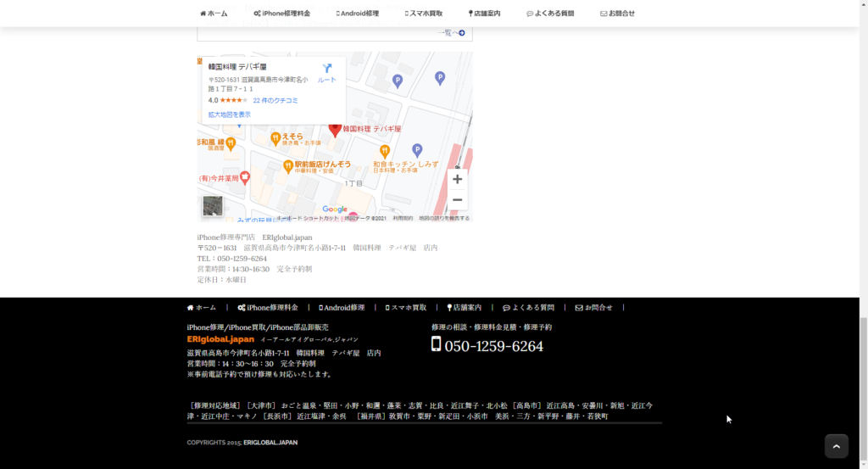Click the orange ERIglobal.japan footer logo

tap(220, 339)
